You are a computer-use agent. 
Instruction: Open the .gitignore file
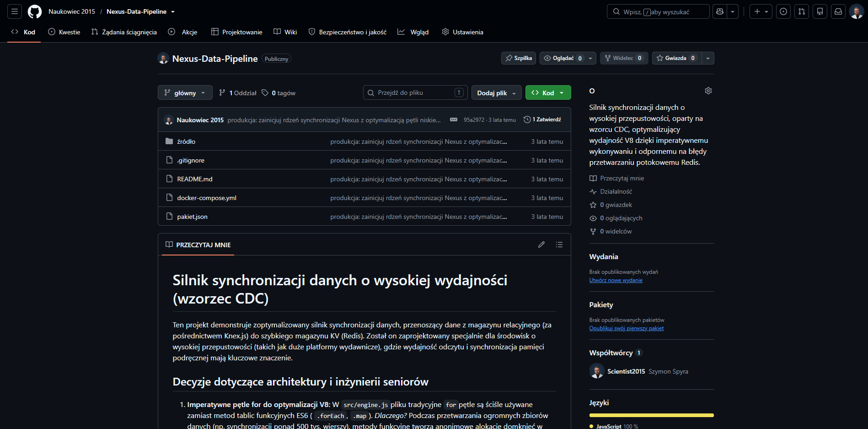pyautogui.click(x=191, y=160)
